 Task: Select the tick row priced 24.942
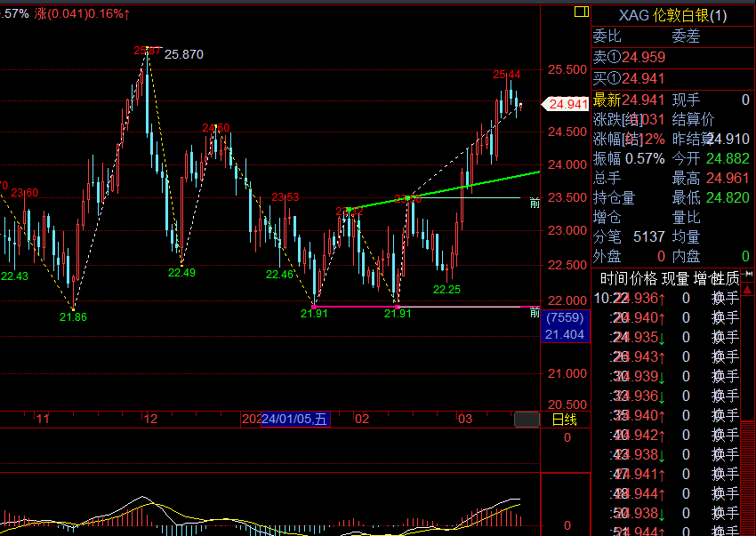pyautogui.click(x=667, y=436)
